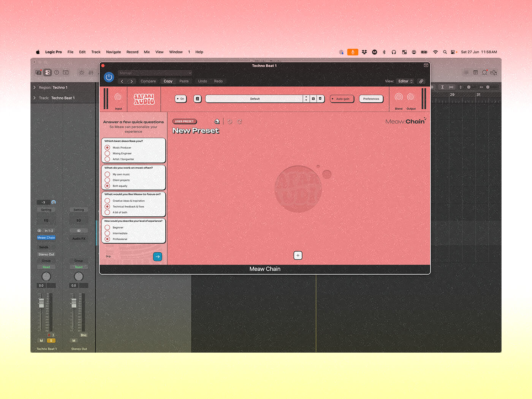Skip the questionnaire

pyautogui.click(x=108, y=256)
